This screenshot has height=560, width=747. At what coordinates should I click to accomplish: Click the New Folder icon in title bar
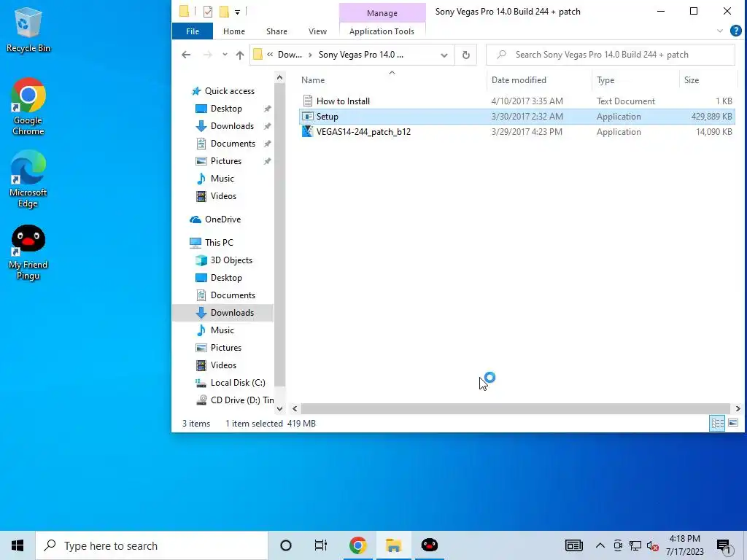click(x=224, y=12)
